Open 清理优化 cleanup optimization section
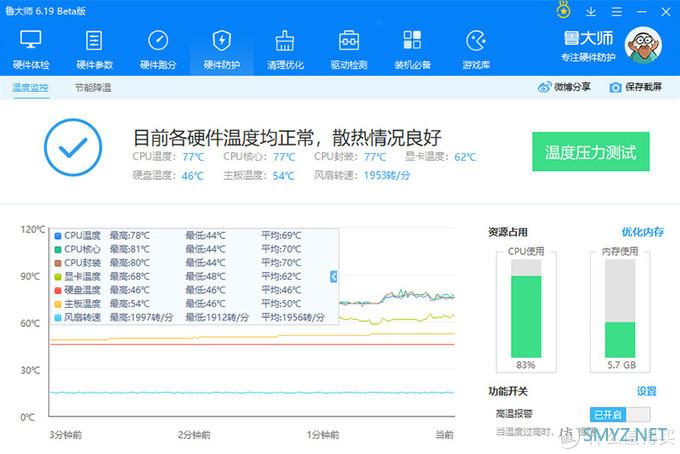680x454 pixels. (x=285, y=50)
